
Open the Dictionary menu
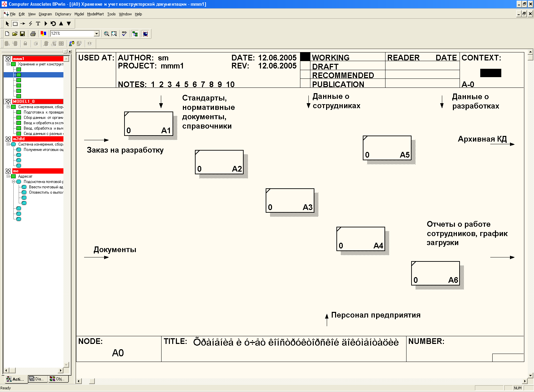[63, 14]
